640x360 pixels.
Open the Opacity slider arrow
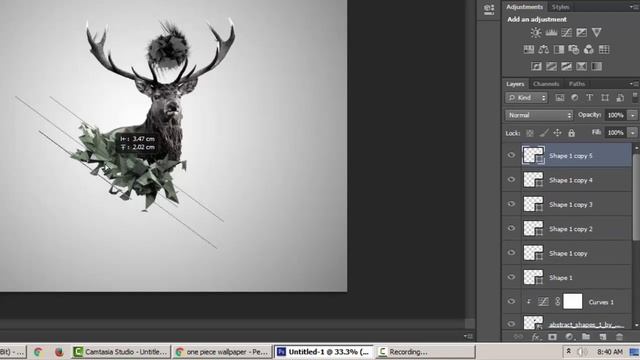coord(633,115)
